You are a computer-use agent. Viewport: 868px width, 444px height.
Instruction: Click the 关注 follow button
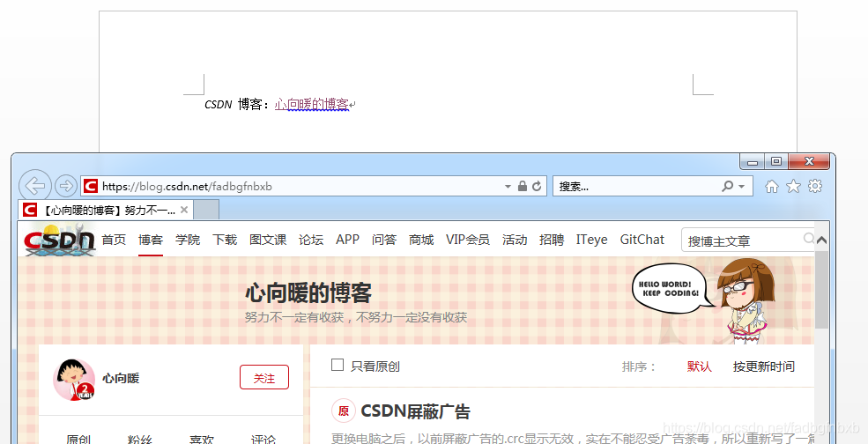pos(264,378)
